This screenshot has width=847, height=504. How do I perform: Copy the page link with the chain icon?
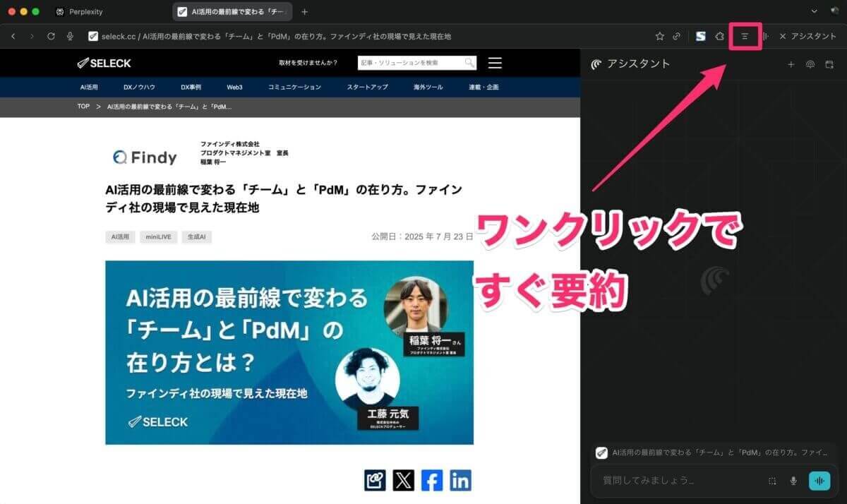677,36
